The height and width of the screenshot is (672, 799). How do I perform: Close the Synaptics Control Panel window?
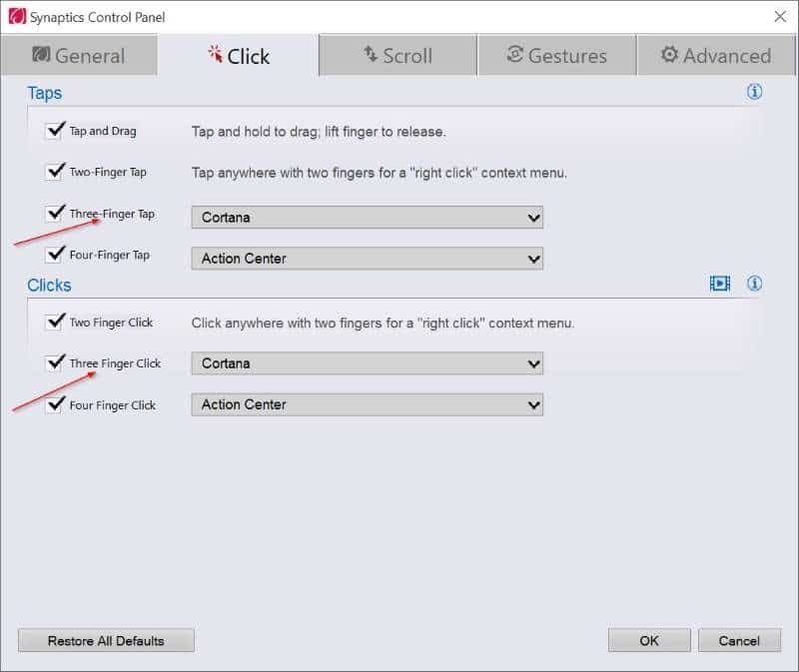point(779,16)
